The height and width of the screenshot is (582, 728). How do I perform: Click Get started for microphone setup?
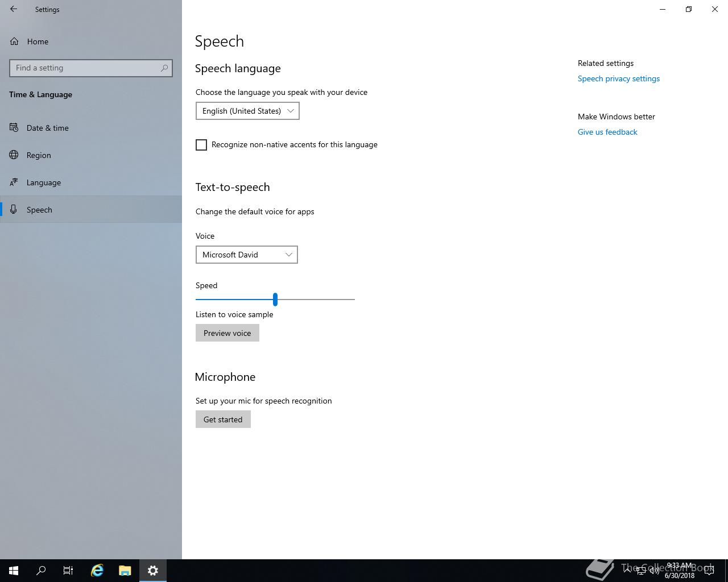click(x=223, y=419)
